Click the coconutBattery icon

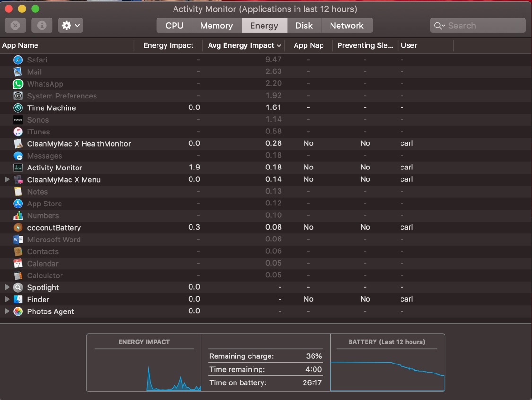point(18,228)
